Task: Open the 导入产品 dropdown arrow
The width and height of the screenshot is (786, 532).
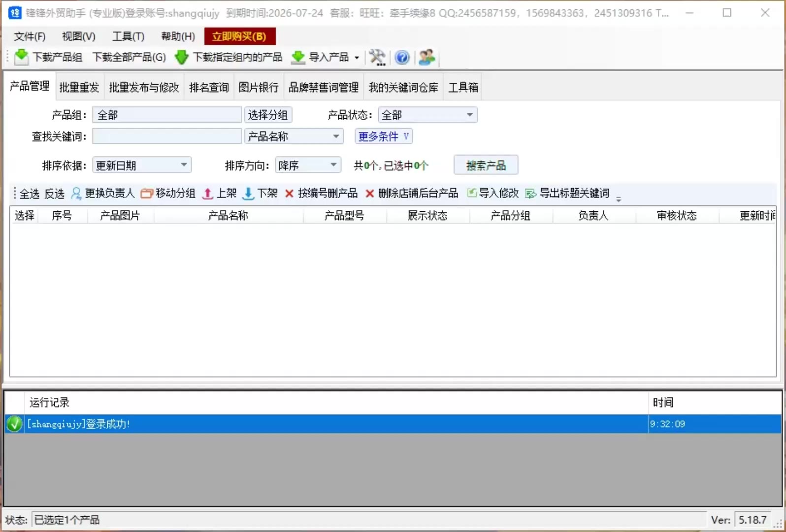Action: coord(357,58)
